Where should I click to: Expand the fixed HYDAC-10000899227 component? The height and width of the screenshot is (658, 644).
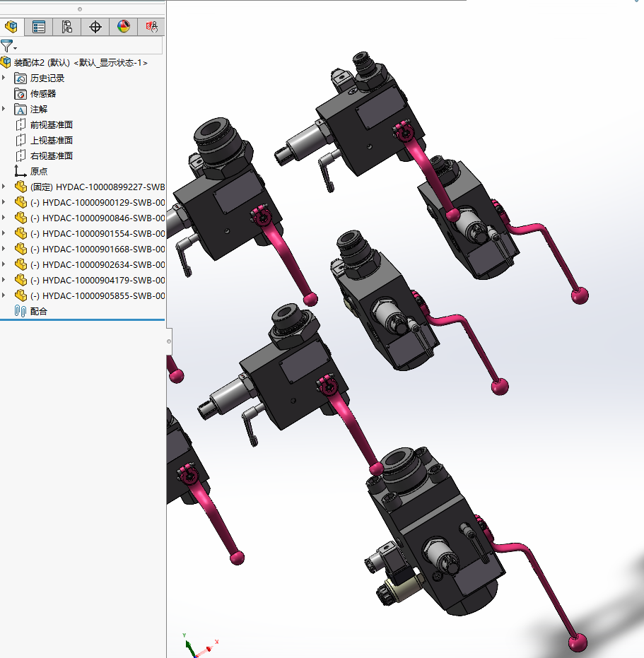4,187
